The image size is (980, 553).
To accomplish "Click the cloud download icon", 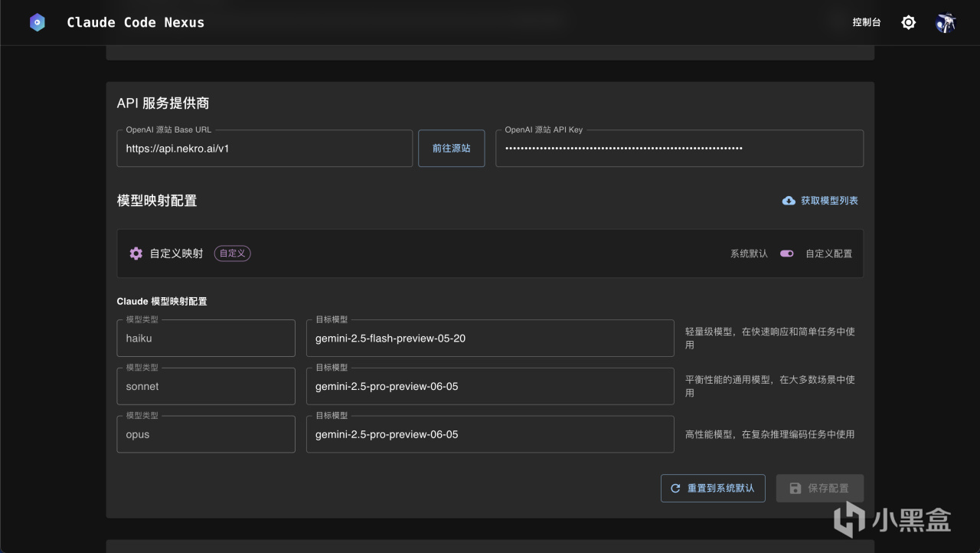I will [789, 201].
